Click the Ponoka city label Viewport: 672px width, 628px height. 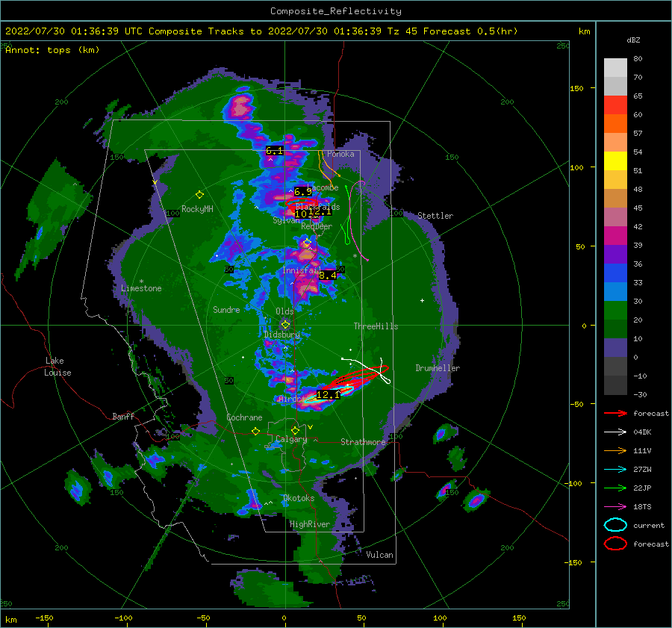coord(340,154)
